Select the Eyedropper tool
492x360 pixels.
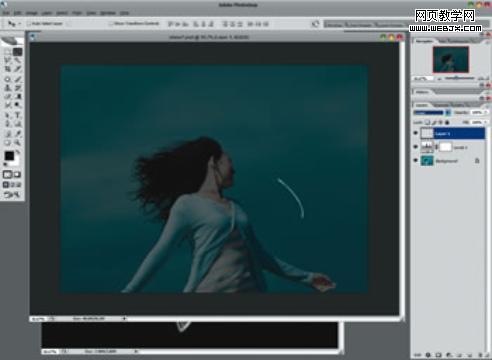click(x=18, y=134)
